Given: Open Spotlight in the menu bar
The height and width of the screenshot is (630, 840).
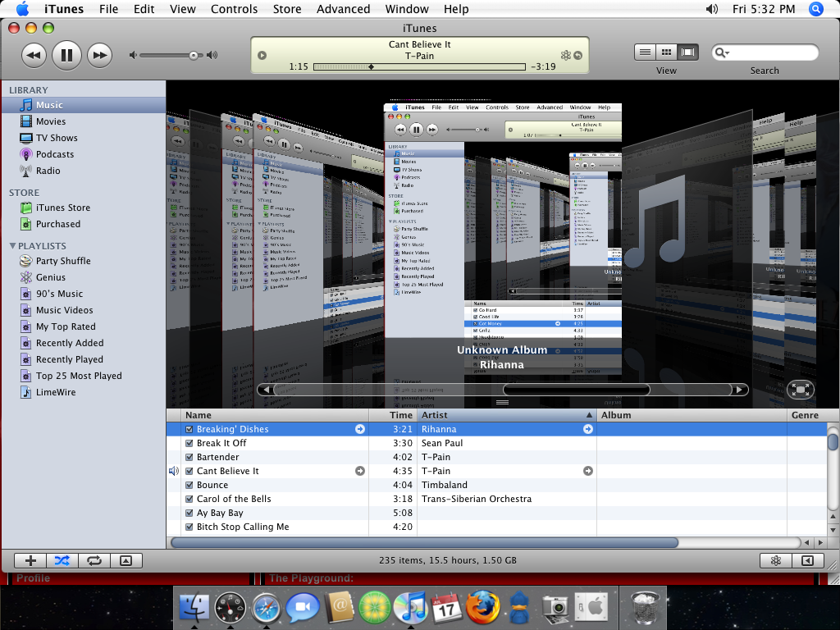Looking at the screenshot, I should click(x=816, y=9).
